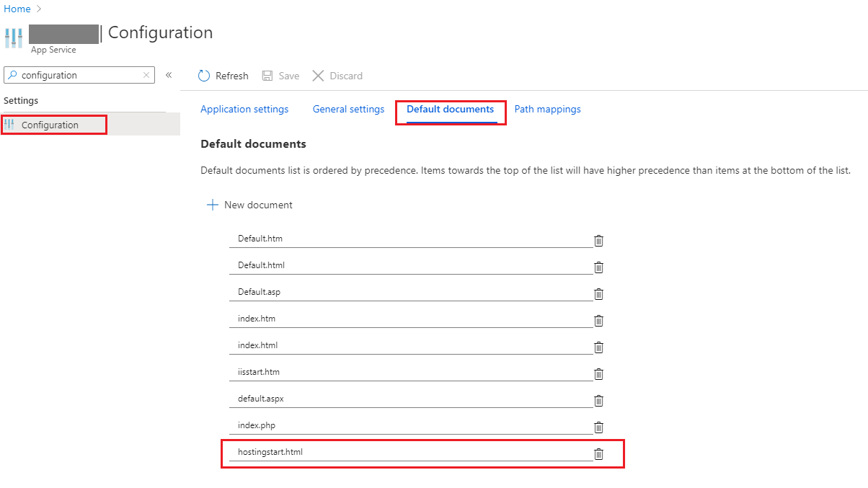
Task: Delete the Default.htm document entry
Action: pos(598,241)
